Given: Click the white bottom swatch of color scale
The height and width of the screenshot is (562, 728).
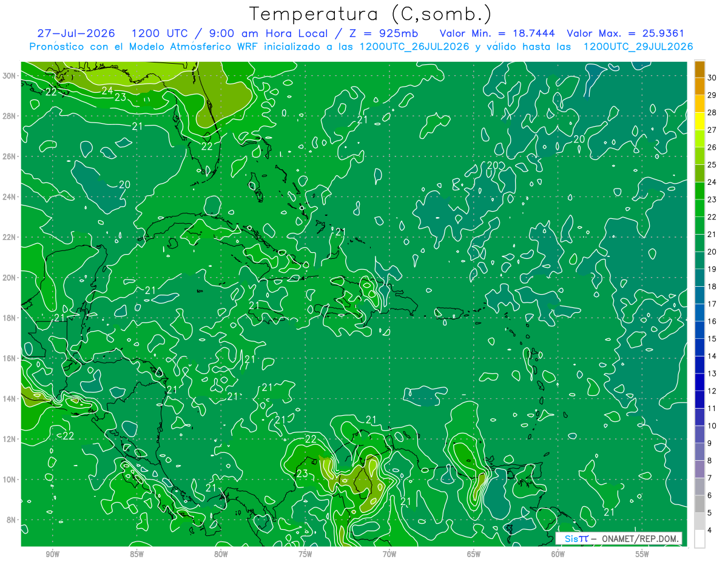Looking at the screenshot, I should click(x=699, y=539).
